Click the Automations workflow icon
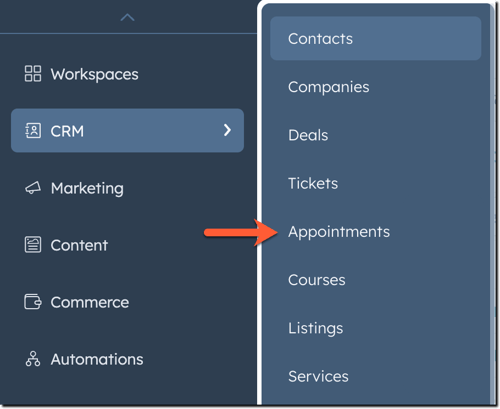The height and width of the screenshot is (409, 500). (33, 359)
